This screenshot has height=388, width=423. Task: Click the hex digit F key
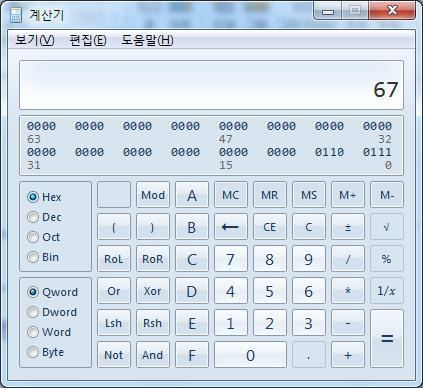click(x=192, y=355)
